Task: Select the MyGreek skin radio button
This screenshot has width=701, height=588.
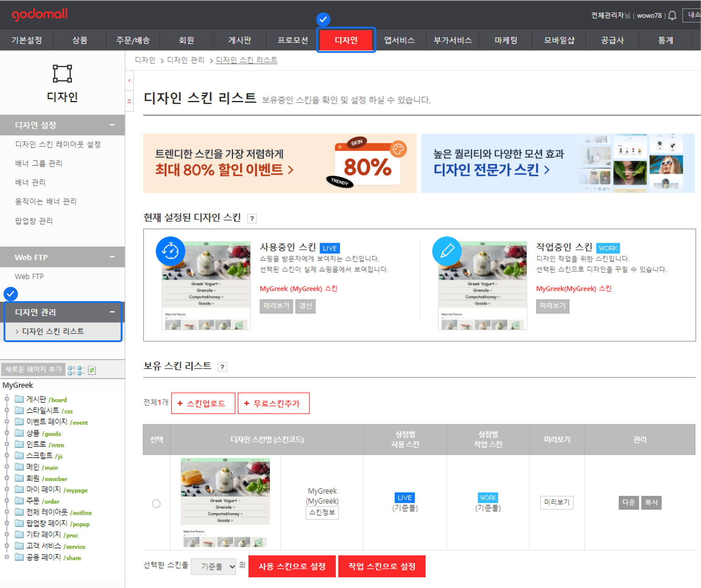Action: click(157, 504)
